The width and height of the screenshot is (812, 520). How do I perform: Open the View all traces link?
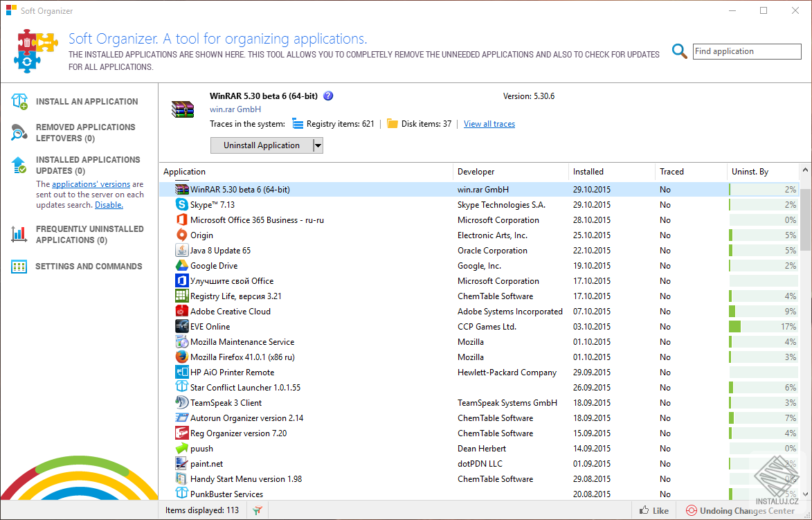coord(489,124)
